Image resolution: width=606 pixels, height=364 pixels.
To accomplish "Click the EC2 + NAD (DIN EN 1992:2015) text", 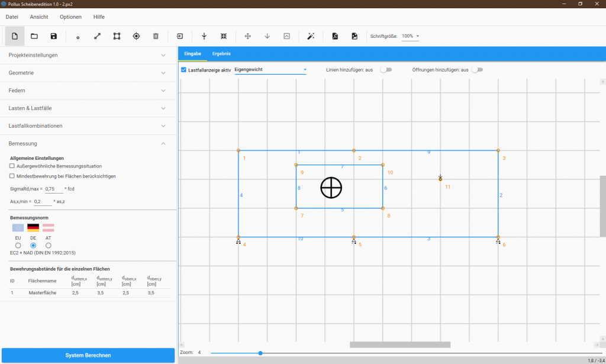I will [43, 253].
